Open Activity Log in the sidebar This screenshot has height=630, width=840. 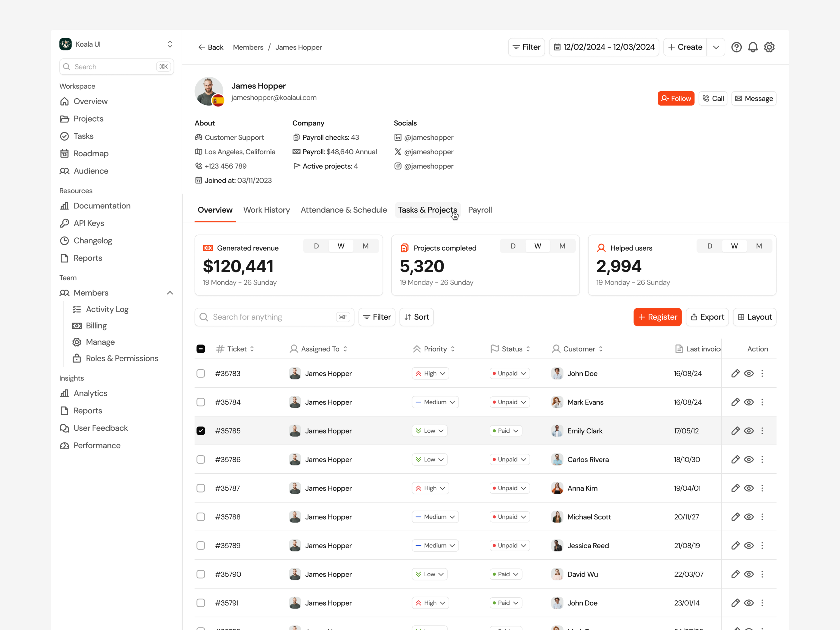point(107,309)
